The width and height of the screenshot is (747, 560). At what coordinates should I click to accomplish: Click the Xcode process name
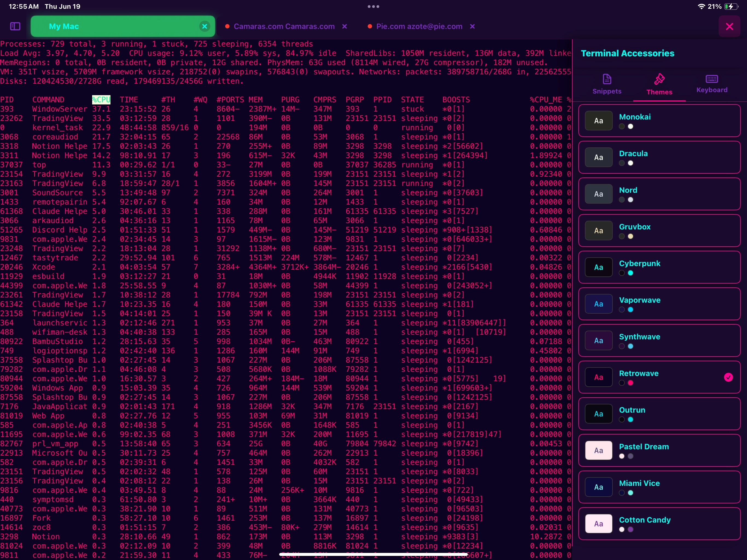tap(43, 267)
